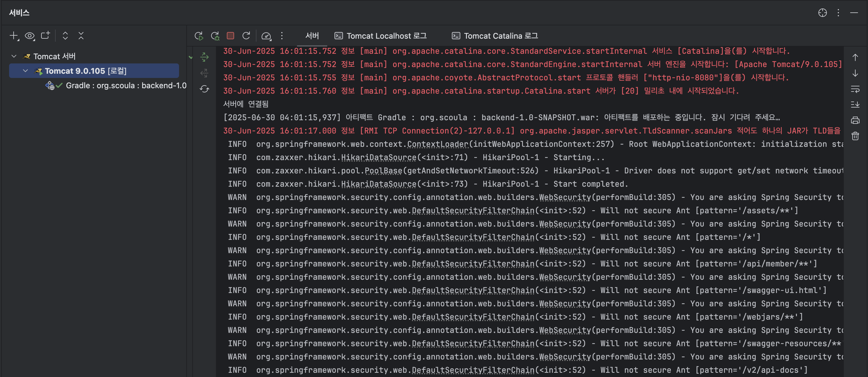Image resolution: width=868 pixels, height=377 pixels.
Task: Click the Update application refresh icon
Action: click(246, 36)
